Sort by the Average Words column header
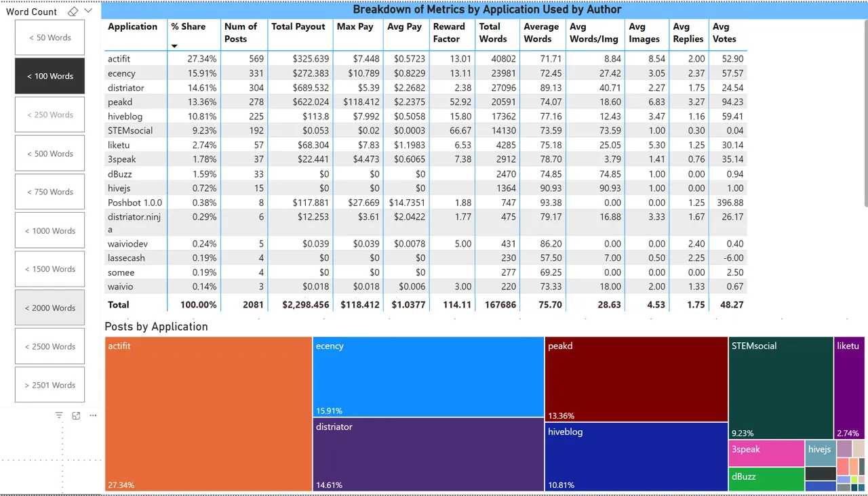 click(x=541, y=33)
